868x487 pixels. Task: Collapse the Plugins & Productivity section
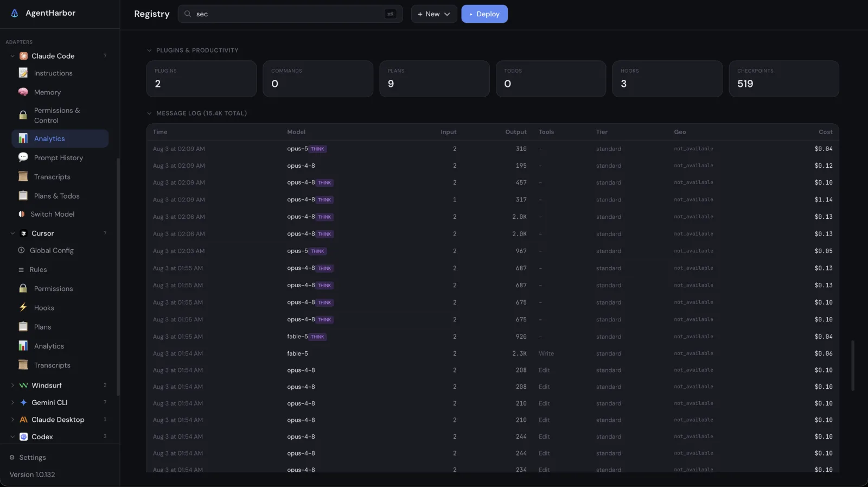click(x=149, y=50)
